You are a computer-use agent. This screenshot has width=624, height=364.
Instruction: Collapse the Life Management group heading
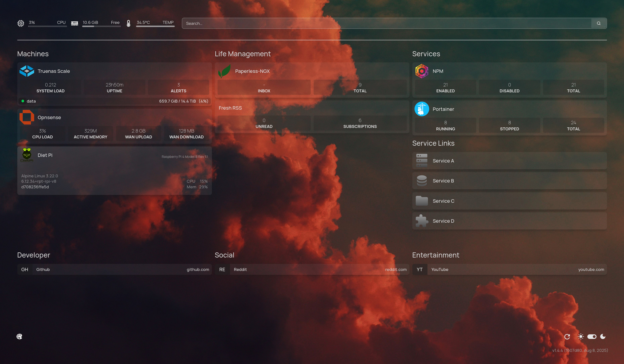pos(242,54)
